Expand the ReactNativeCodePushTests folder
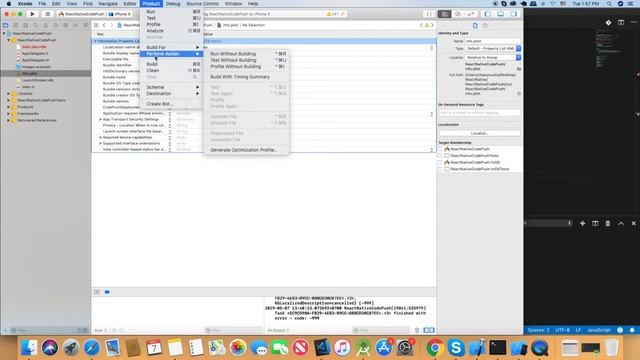 (x=8, y=100)
